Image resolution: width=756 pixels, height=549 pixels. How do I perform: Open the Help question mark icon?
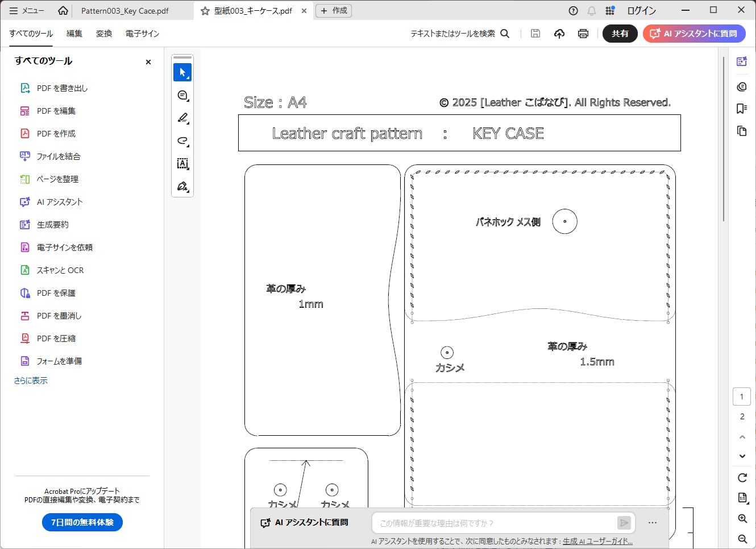(x=574, y=11)
